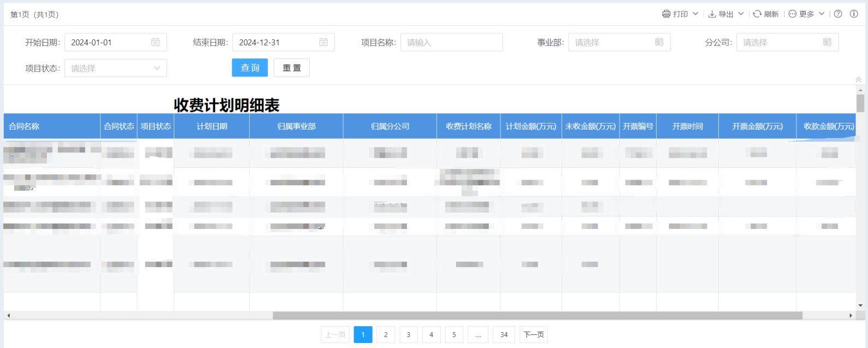Open the start date calendar icon

tap(156, 42)
